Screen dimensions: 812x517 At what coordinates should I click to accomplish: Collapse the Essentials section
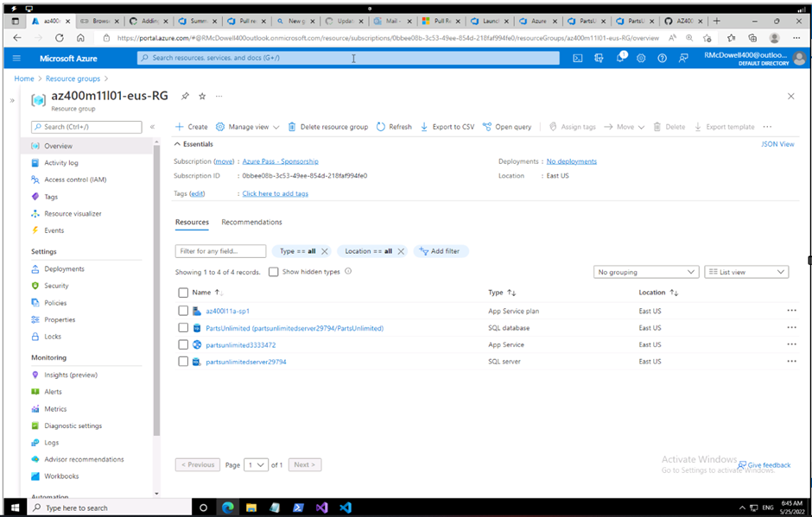coord(178,143)
